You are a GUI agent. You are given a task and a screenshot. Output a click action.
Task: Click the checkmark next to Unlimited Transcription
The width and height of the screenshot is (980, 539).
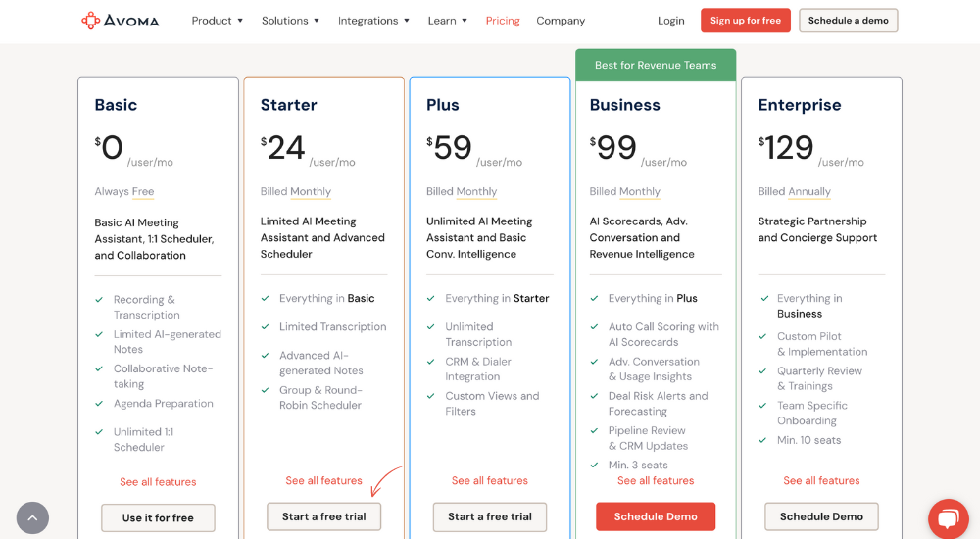(x=430, y=326)
